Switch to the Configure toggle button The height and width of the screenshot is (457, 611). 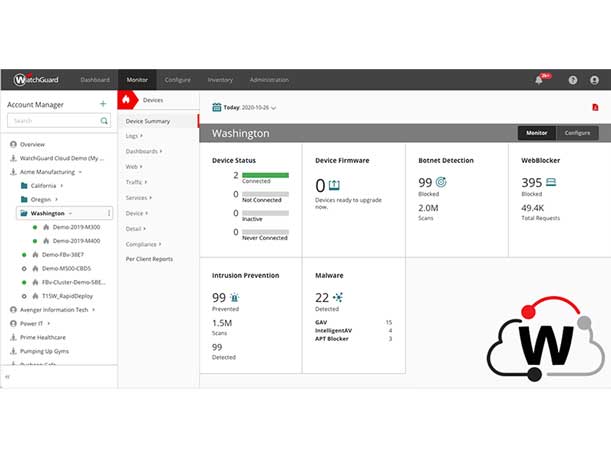coord(577,133)
